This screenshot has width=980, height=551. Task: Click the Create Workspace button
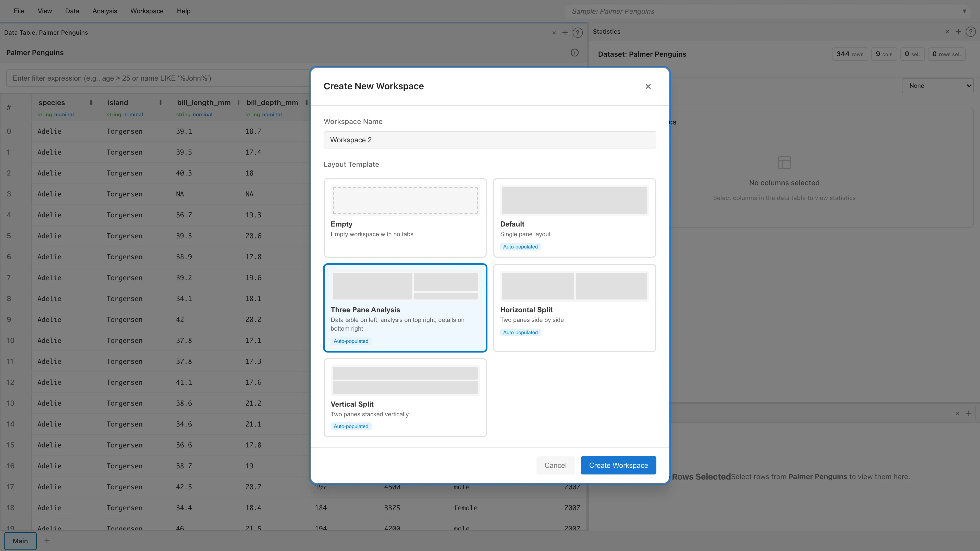tap(618, 465)
